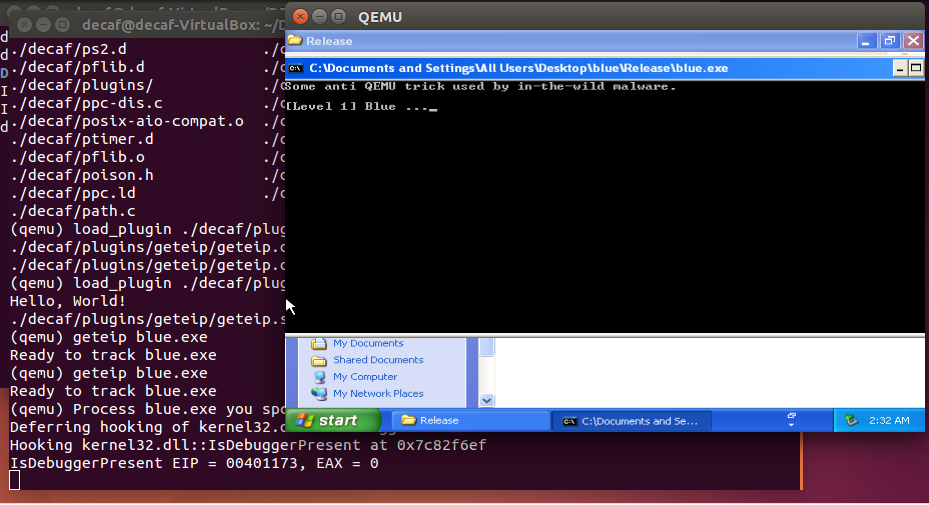The width and height of the screenshot is (929, 505).
Task: Open My Documents link in sidebar
Action: [368, 343]
